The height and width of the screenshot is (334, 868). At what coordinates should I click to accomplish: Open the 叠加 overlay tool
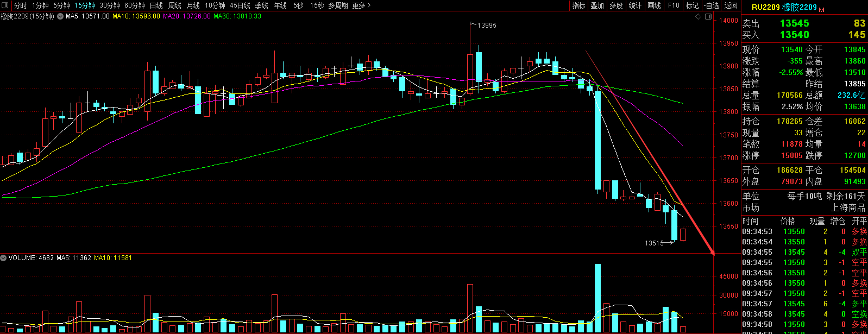597,5
